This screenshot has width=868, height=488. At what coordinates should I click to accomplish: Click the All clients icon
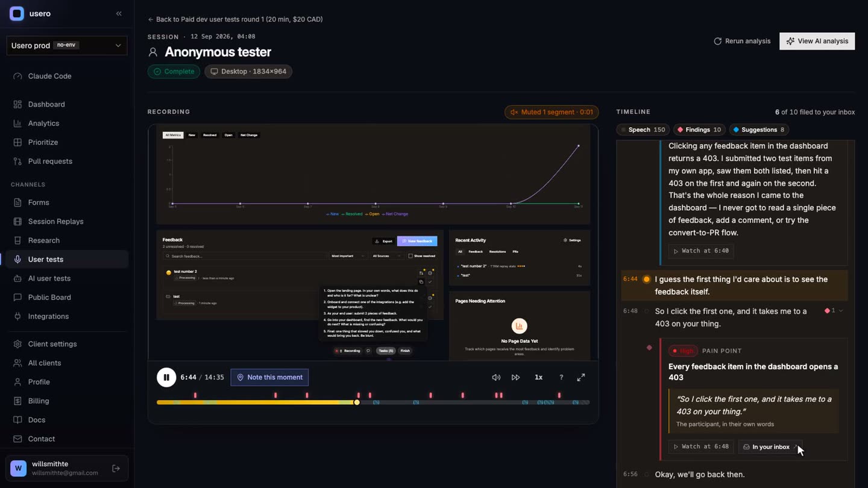point(17,363)
